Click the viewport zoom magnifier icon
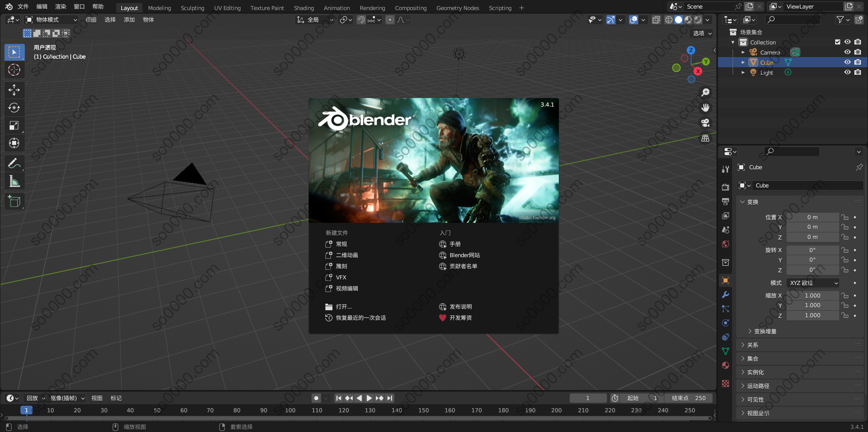 (x=705, y=92)
